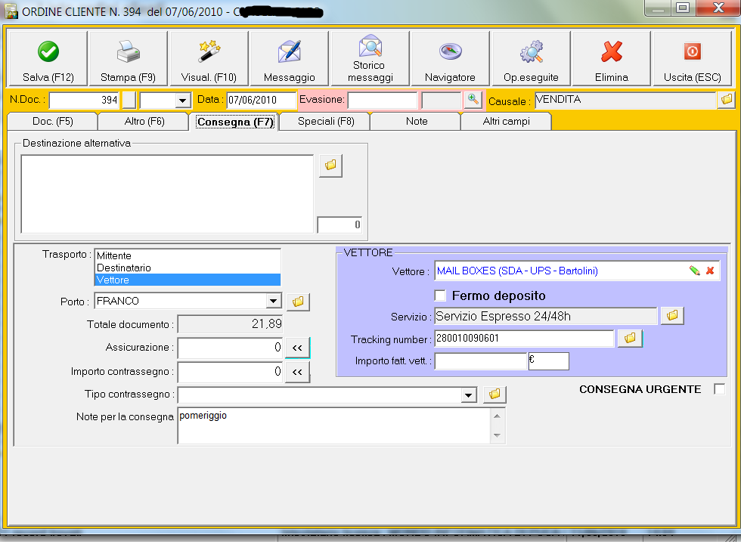The height and width of the screenshot is (560, 741).
Task: Click the N.Doc. number field
Action: (84, 100)
